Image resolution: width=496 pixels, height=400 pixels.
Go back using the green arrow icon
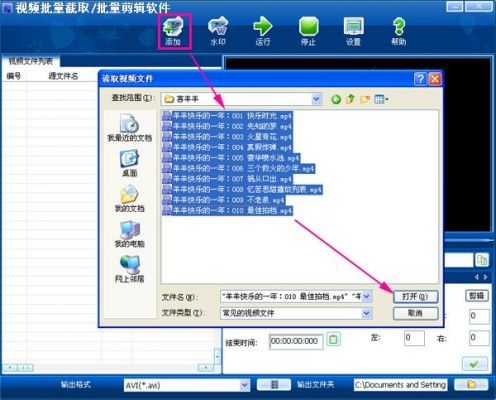[336, 99]
